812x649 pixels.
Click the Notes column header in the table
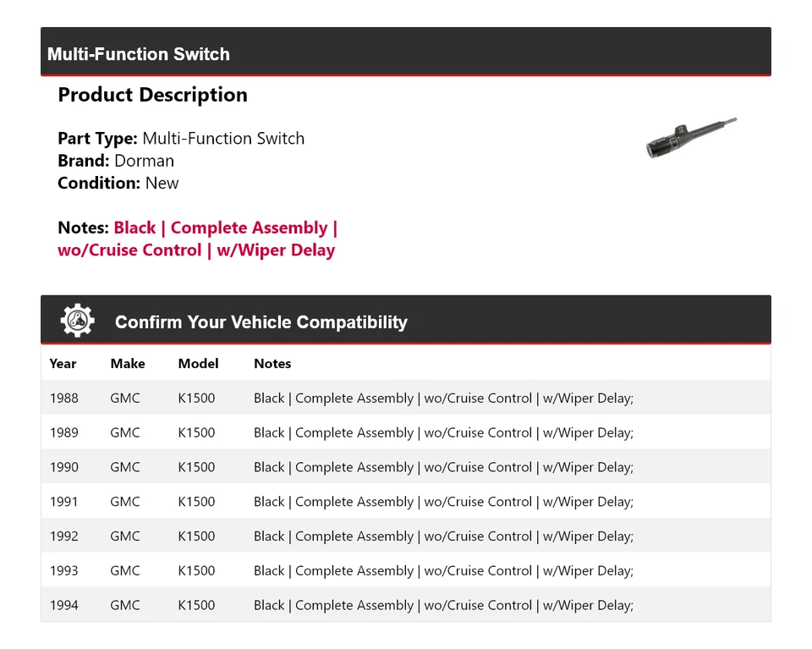272,364
